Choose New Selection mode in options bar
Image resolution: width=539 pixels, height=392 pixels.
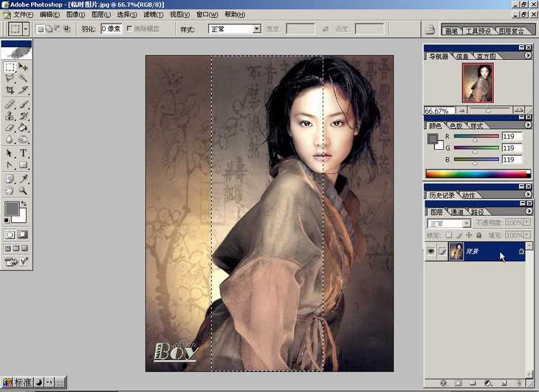click(x=41, y=30)
